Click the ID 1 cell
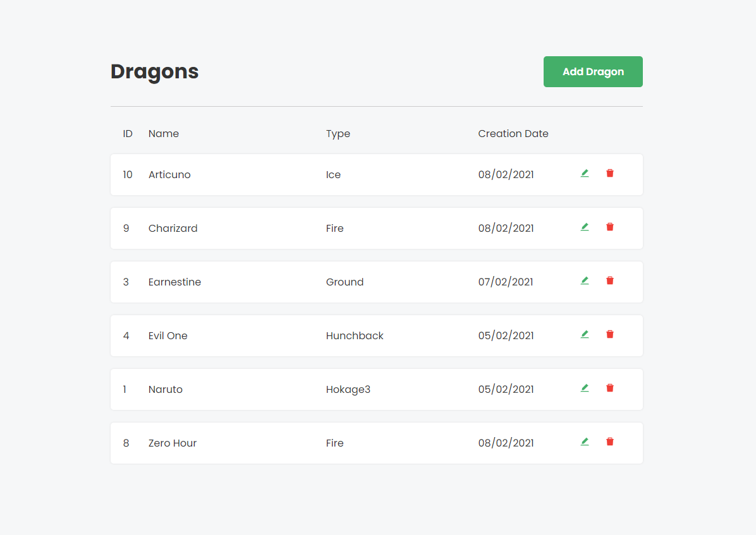Screen dimensions: 756x535 pos(125,390)
